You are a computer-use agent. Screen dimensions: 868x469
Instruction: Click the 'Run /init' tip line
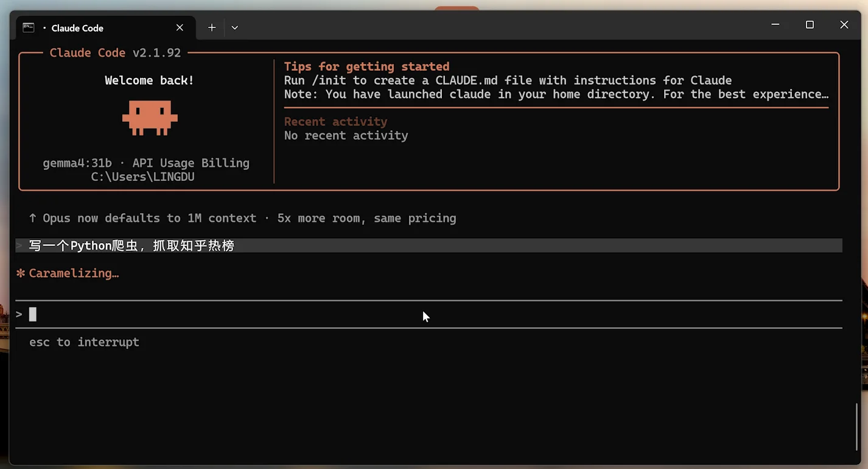[x=508, y=80]
